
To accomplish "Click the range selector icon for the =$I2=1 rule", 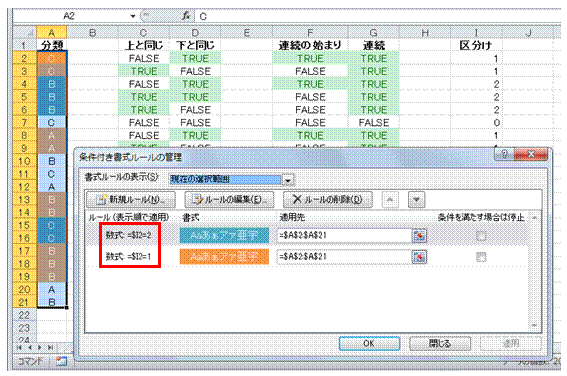I will 419,257.
